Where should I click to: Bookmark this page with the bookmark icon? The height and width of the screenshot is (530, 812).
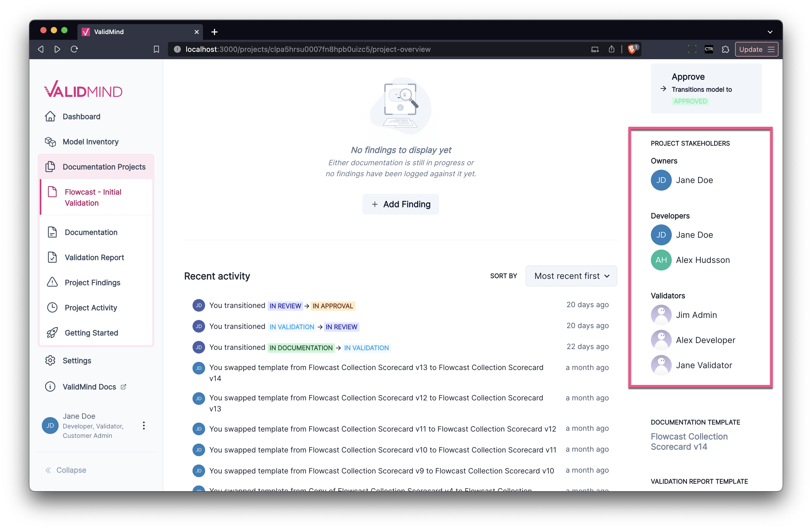point(156,49)
